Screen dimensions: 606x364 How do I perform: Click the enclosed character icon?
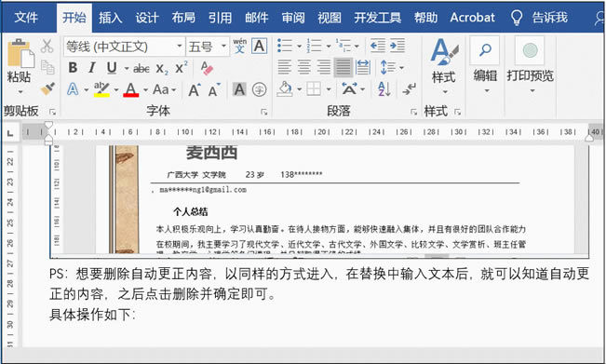260,89
